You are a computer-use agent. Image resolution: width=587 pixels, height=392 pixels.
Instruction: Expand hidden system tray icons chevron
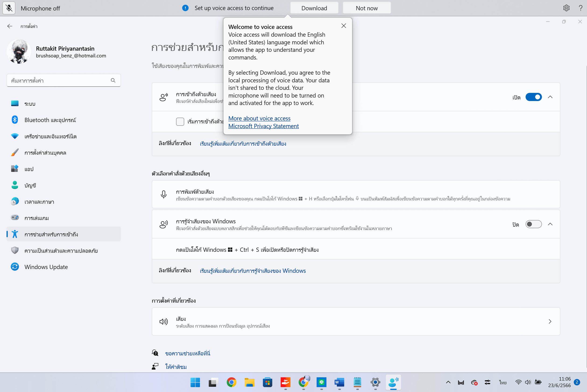coord(448,382)
